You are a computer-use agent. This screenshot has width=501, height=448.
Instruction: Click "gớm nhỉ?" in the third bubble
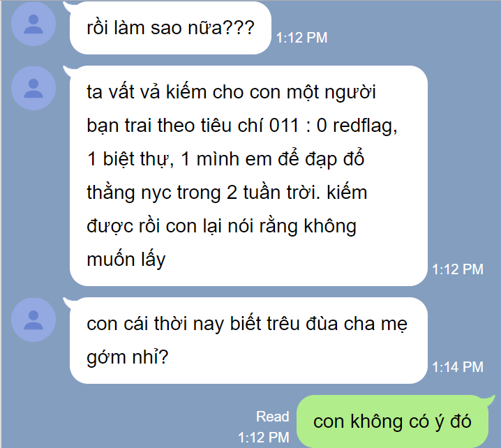(x=128, y=357)
